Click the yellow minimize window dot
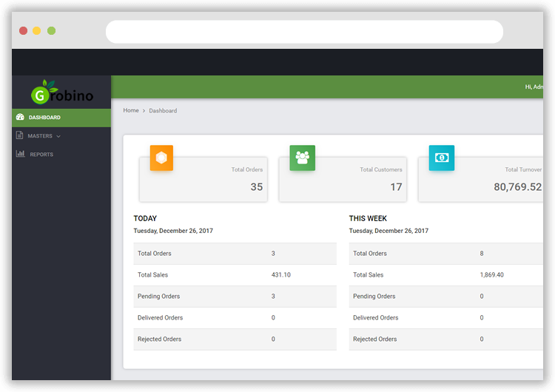Screen dimensions: 555x392 tap(37, 31)
